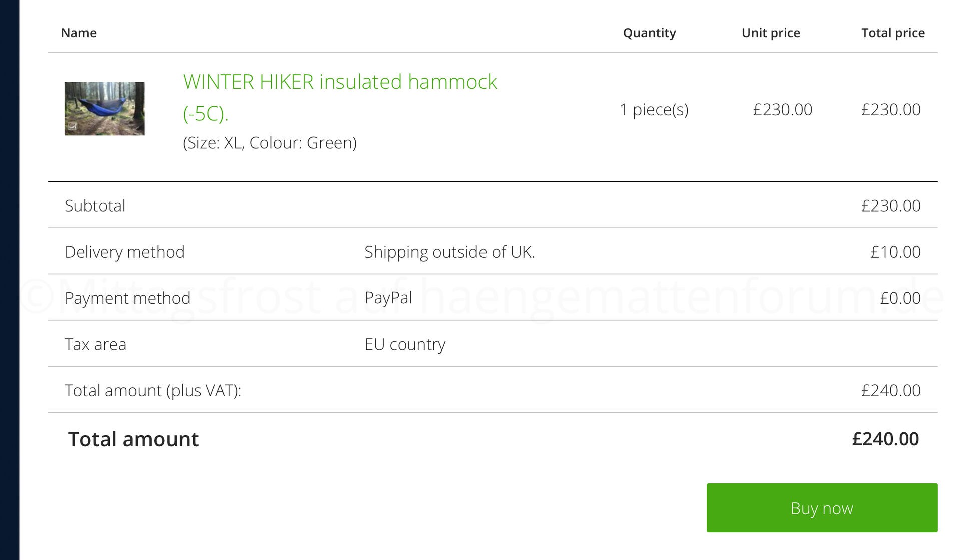Click the 1 piece(s) quantity value
The height and width of the screenshot is (560, 961).
(x=654, y=110)
